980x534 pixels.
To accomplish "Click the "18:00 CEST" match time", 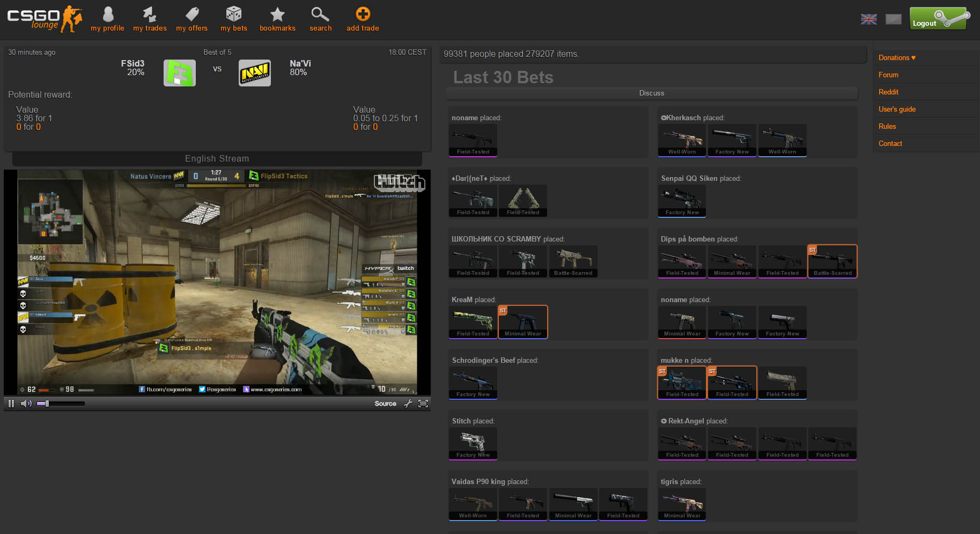I will pyautogui.click(x=408, y=53).
